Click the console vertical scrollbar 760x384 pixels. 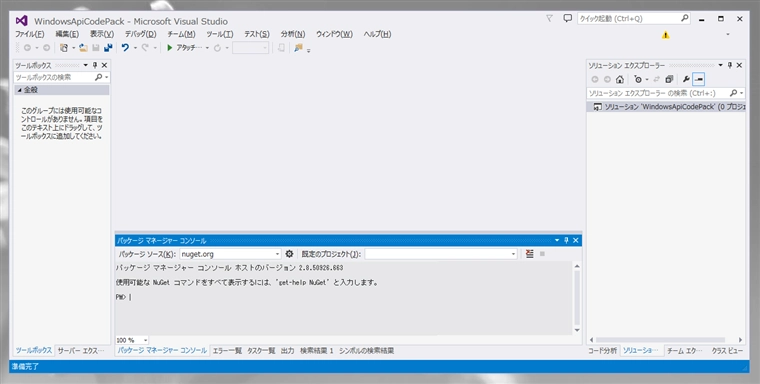tap(577, 298)
